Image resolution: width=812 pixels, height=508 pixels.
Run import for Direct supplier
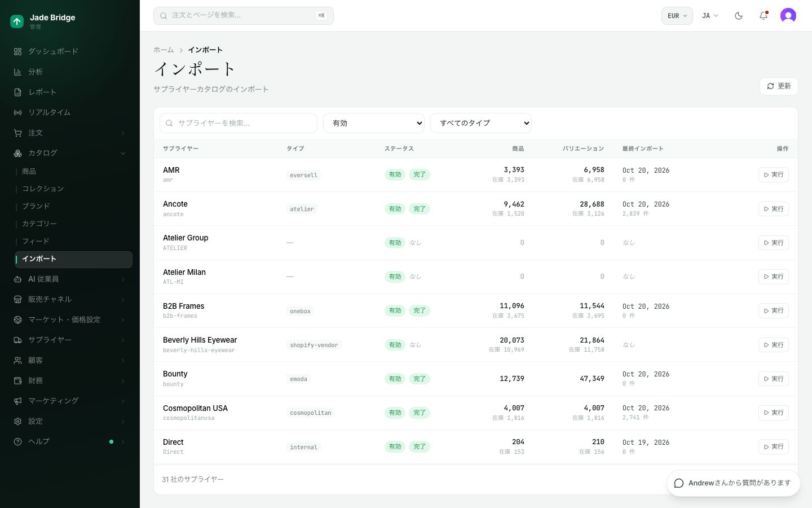[774, 446]
